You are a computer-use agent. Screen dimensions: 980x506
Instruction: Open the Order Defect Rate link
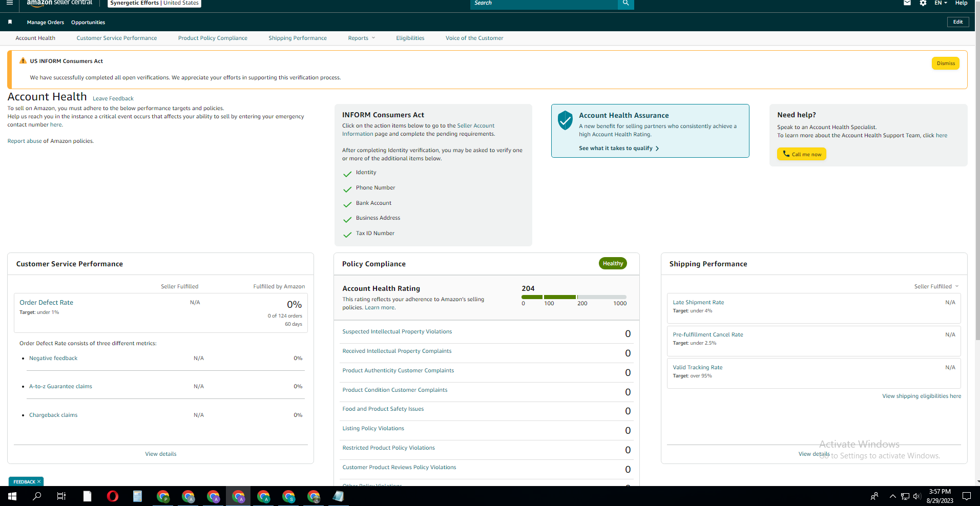(x=46, y=303)
